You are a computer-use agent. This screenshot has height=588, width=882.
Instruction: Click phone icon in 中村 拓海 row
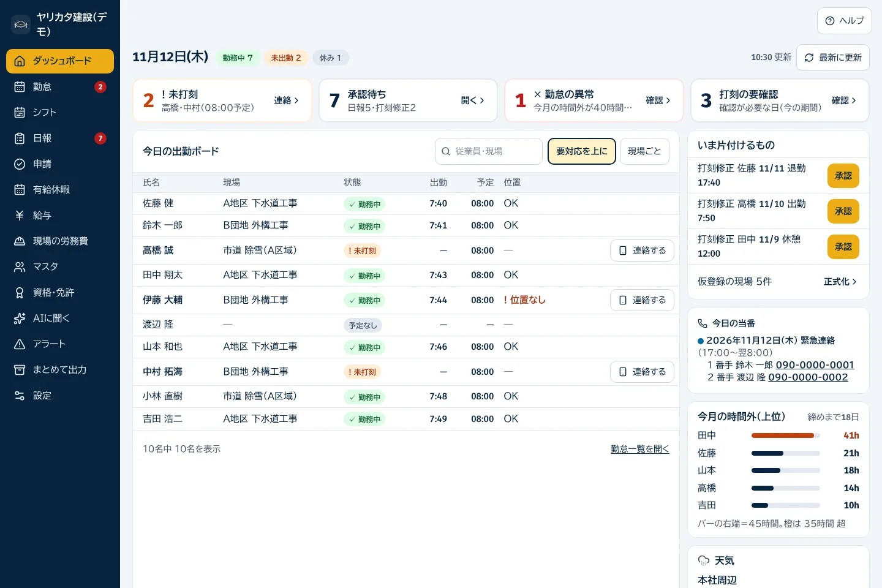[x=623, y=372]
